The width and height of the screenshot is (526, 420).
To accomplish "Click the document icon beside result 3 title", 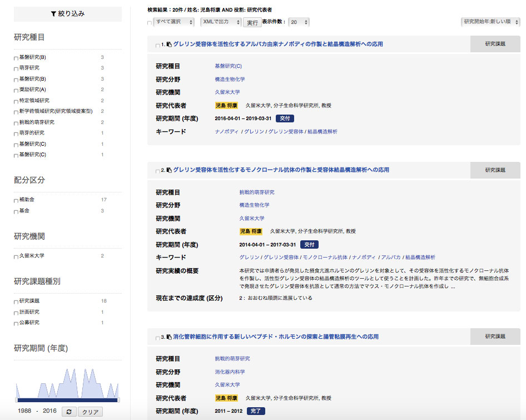I will pyautogui.click(x=169, y=337).
